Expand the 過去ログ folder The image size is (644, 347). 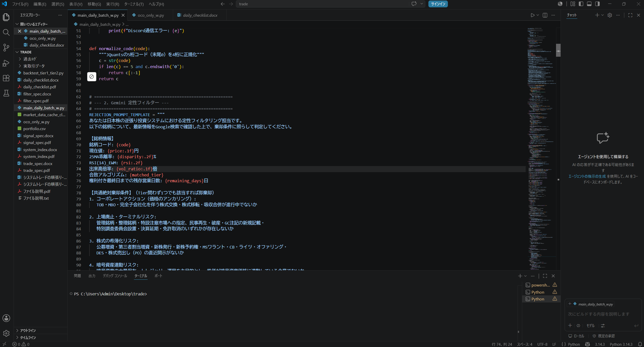tap(41, 59)
